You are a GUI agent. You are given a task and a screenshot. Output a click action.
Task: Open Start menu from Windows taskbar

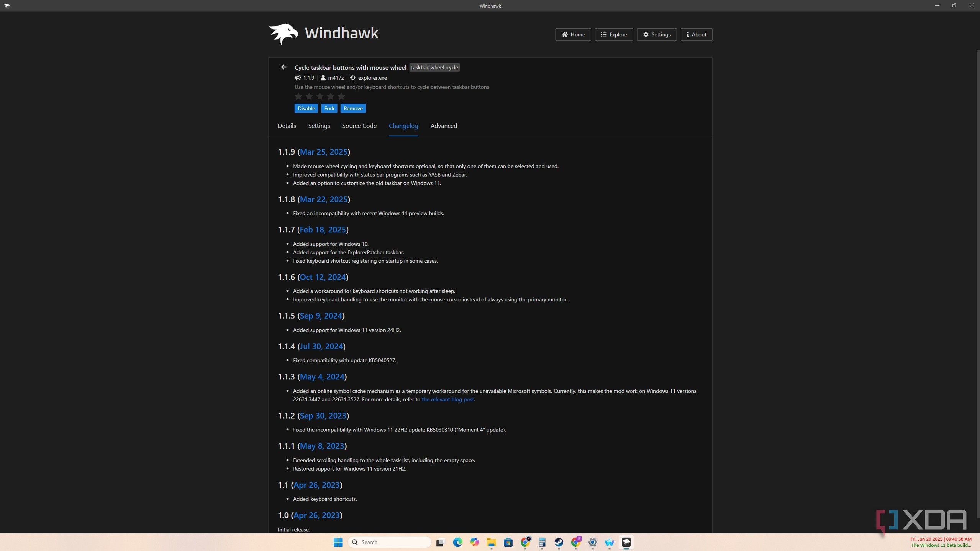[x=338, y=542]
